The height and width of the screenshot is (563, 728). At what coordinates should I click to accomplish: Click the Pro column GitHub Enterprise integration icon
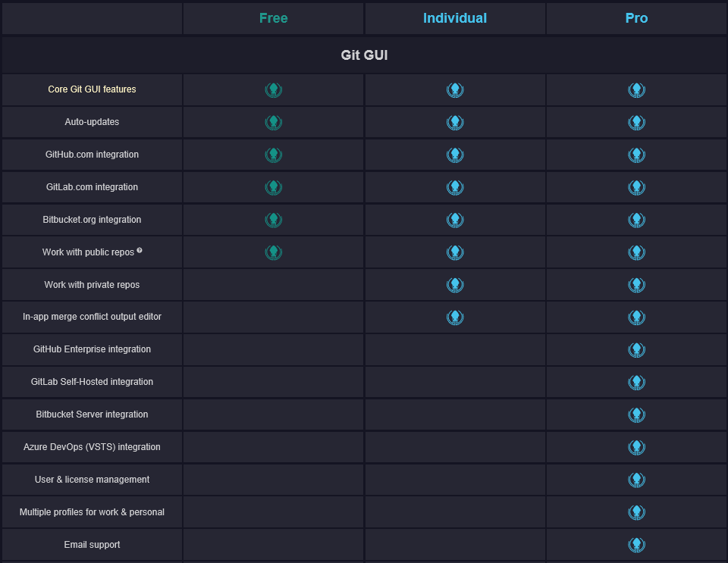(x=636, y=349)
